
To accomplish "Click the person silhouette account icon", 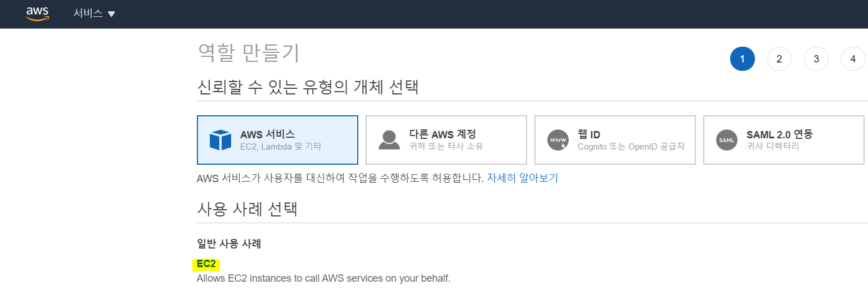I will point(389,140).
